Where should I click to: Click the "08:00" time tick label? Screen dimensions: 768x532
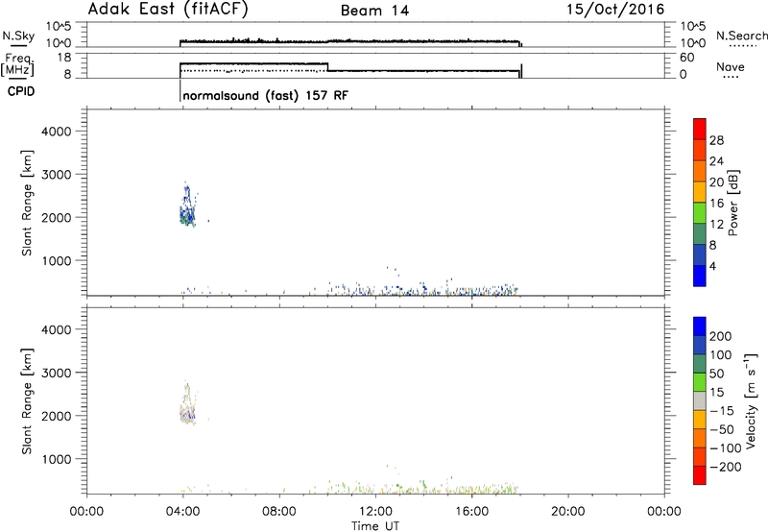point(279,512)
